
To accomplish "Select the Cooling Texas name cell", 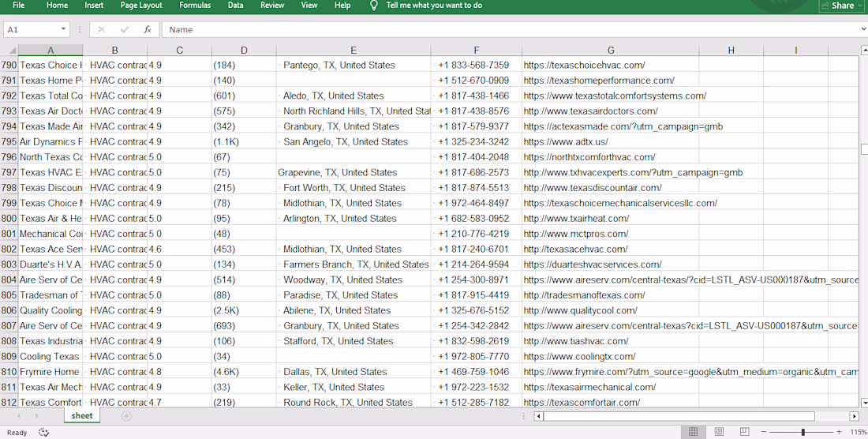I will pos(51,357).
